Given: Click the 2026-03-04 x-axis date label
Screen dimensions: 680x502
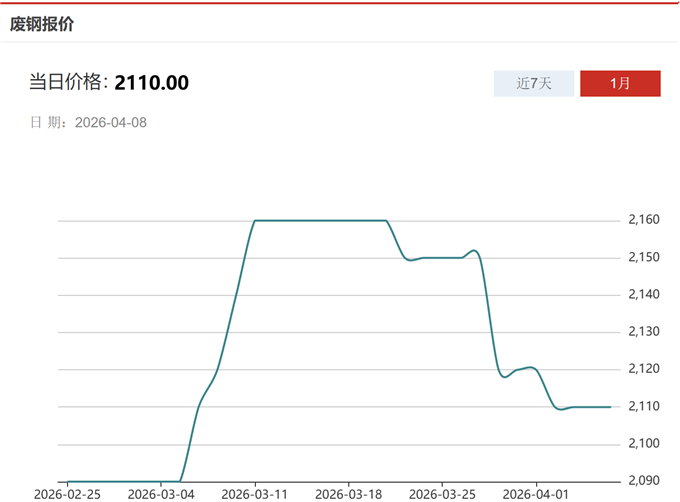Looking at the screenshot, I should point(161,493).
